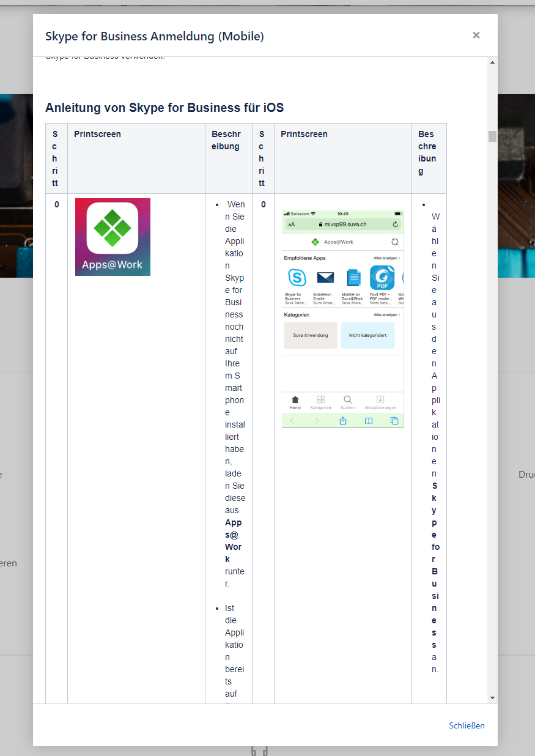Click the Safari forward arrow icon
Image resolution: width=535 pixels, height=756 pixels.
[317, 421]
